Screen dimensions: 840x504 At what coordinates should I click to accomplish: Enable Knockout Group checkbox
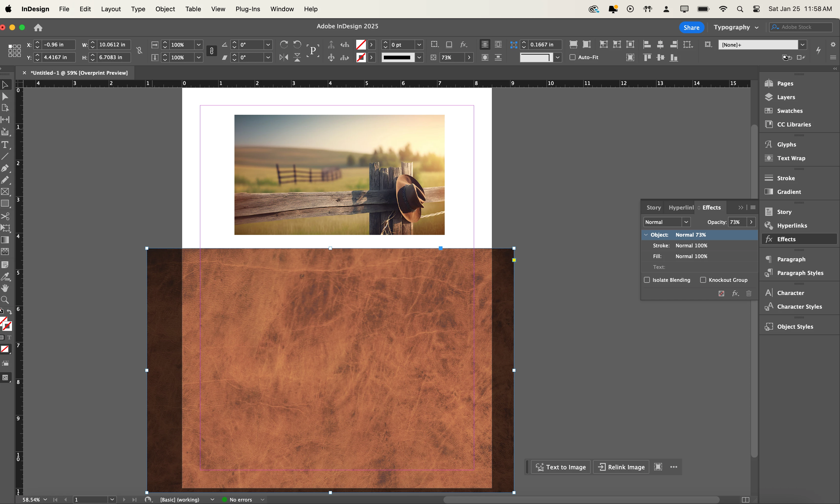[x=703, y=280]
